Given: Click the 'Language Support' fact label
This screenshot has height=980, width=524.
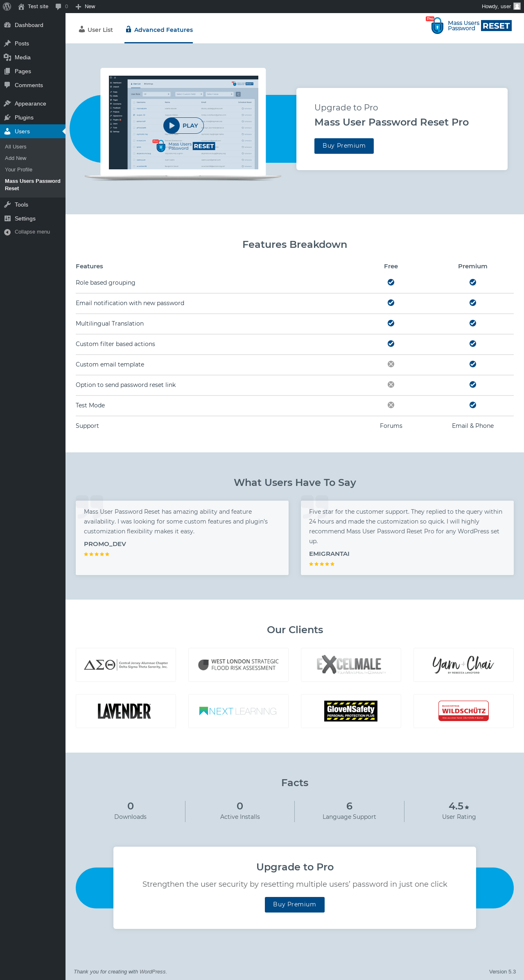Looking at the screenshot, I should coord(349,817).
